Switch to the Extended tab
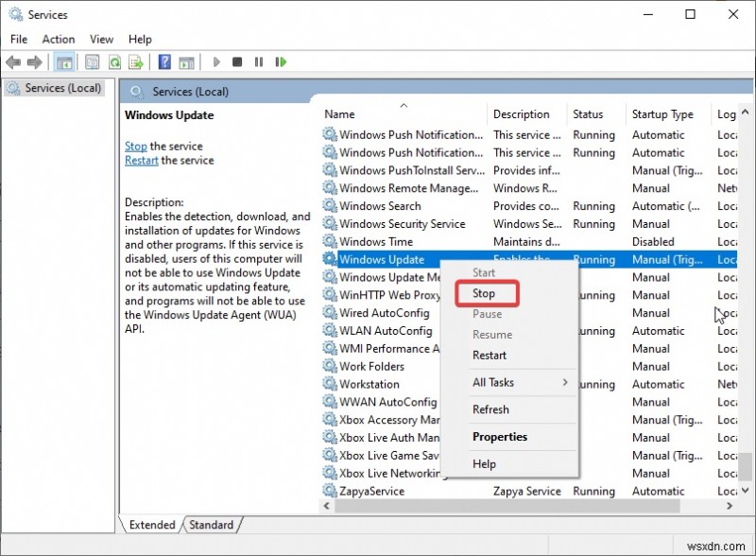Image resolution: width=756 pixels, height=556 pixels. (152, 525)
